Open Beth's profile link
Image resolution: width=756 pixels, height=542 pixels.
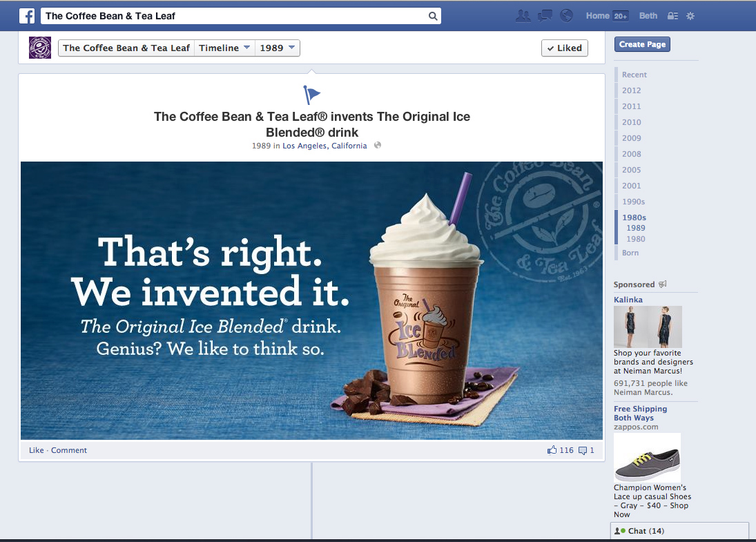click(648, 16)
